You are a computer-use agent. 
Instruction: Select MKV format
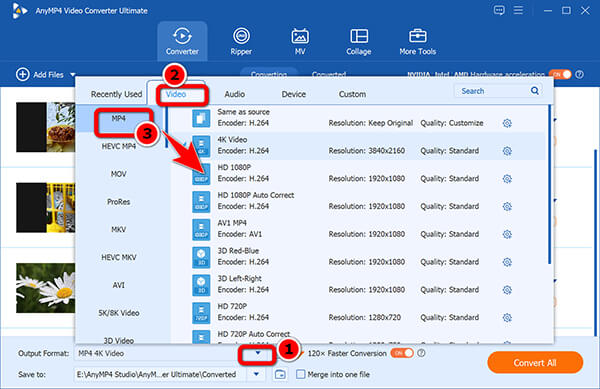tap(119, 229)
